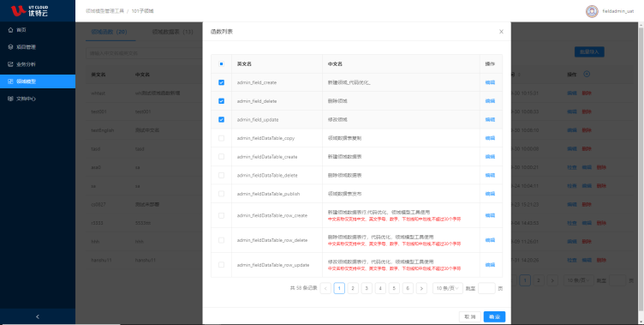The image size is (644, 325).
Task: Open the fieldadmin_uat user avatar menu
Action: (x=592, y=11)
